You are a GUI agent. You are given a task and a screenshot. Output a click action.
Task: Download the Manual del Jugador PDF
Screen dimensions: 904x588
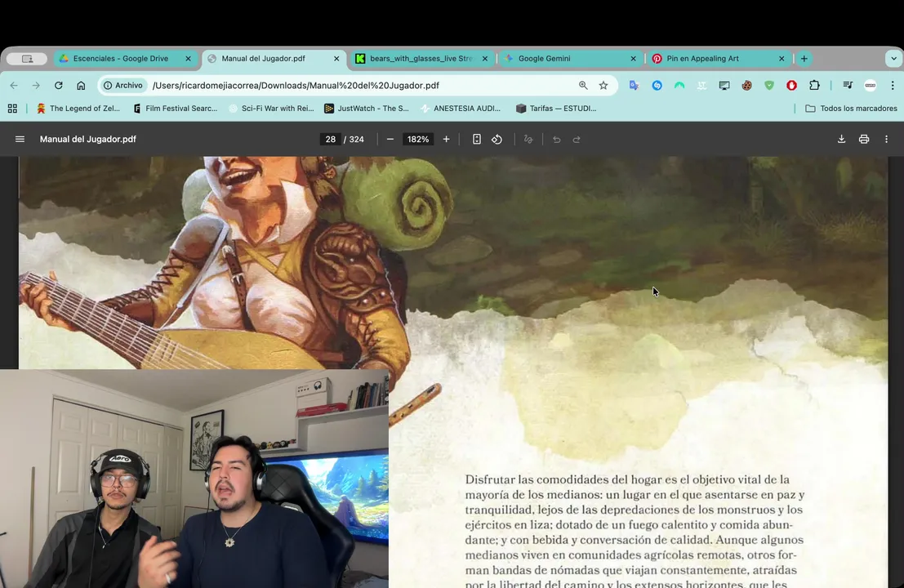pos(842,139)
